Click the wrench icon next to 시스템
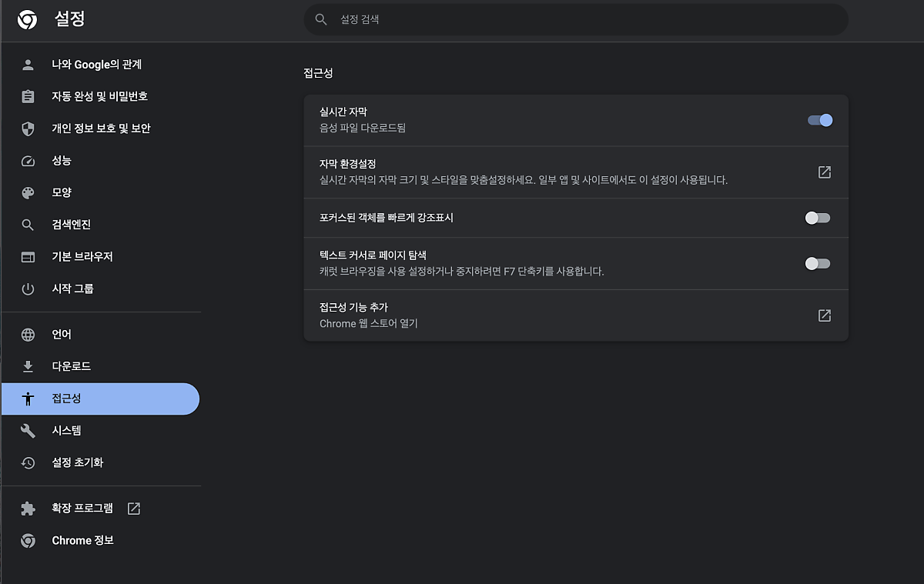 click(x=28, y=430)
